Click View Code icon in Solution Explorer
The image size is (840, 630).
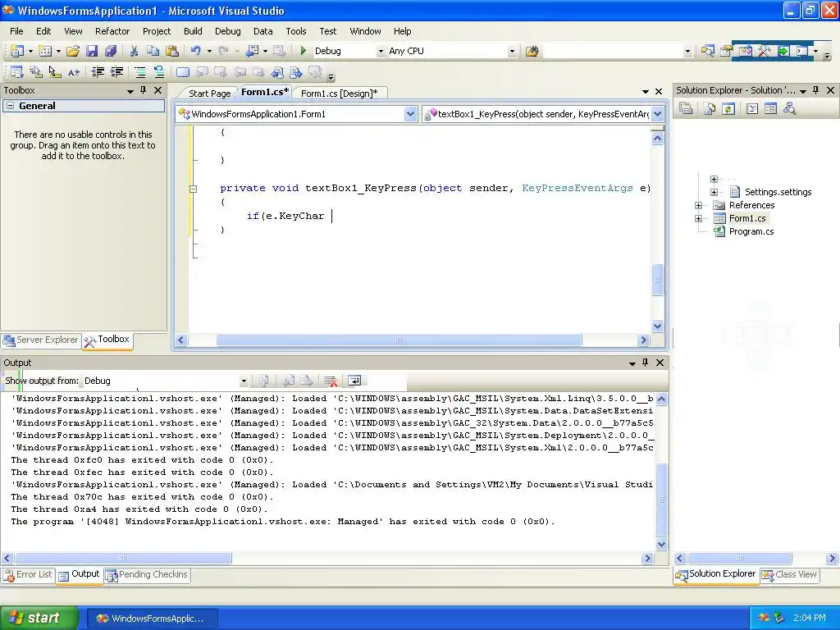pos(751,109)
